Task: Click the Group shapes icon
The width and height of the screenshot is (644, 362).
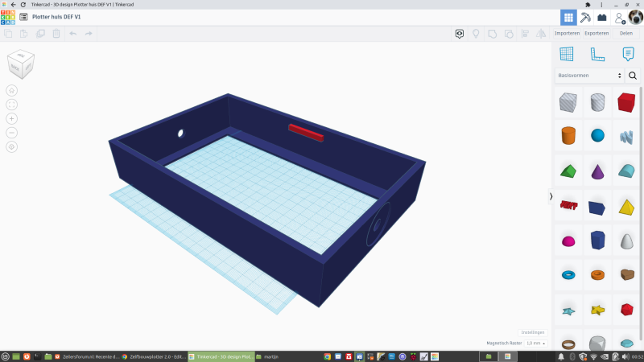Action: [x=492, y=34]
